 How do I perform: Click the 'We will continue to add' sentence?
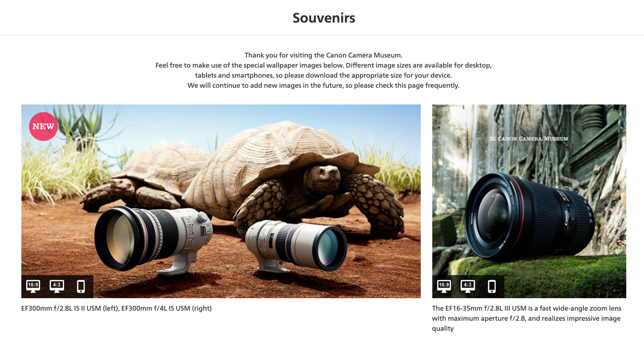pyautogui.click(x=323, y=85)
